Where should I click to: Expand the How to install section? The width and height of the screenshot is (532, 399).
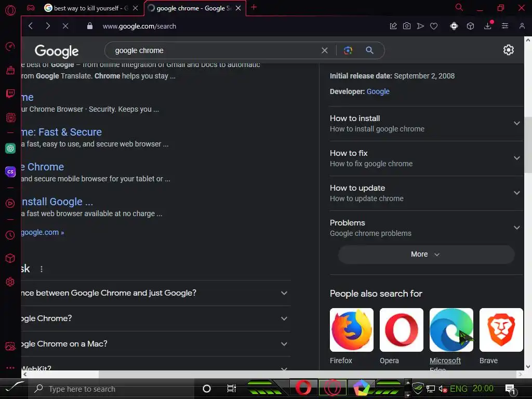coord(425,124)
